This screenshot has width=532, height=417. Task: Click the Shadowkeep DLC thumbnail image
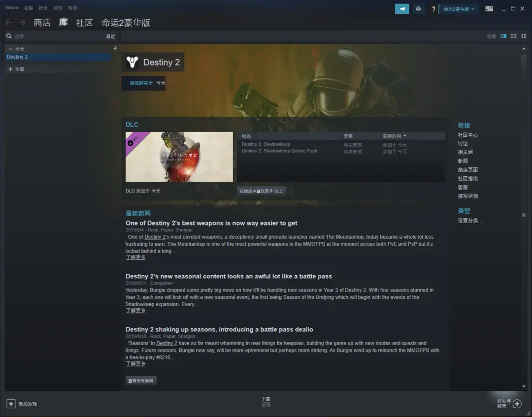click(x=179, y=157)
